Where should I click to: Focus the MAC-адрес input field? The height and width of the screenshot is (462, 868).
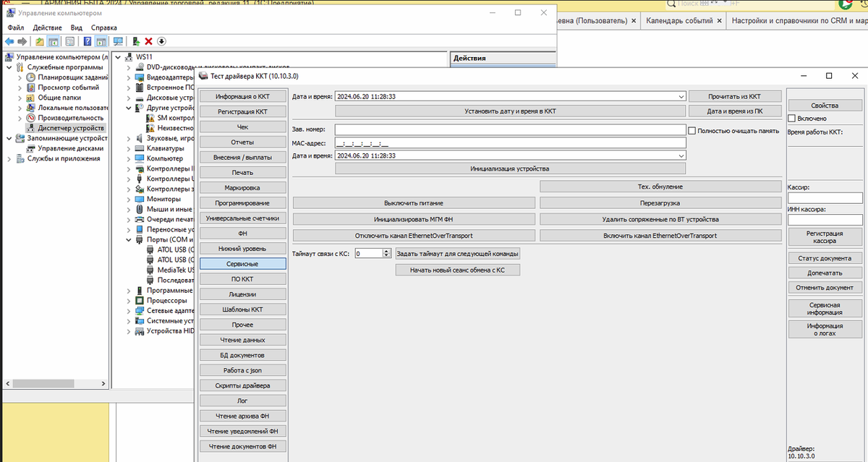(x=511, y=142)
